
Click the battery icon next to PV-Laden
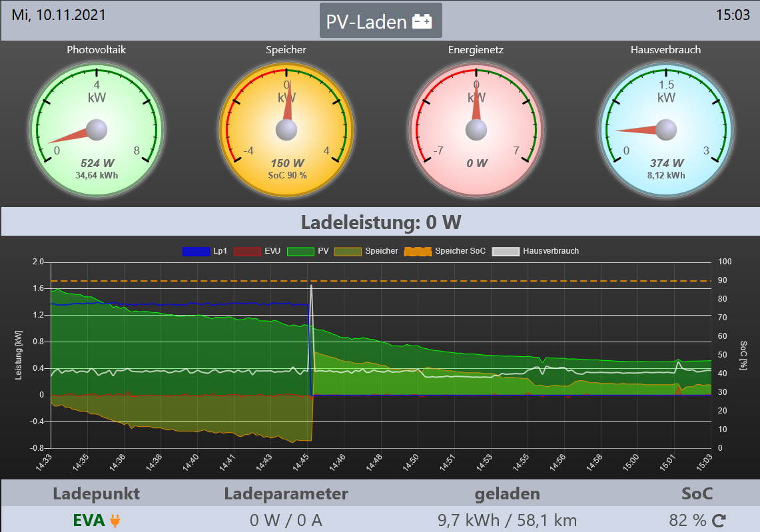(x=422, y=22)
